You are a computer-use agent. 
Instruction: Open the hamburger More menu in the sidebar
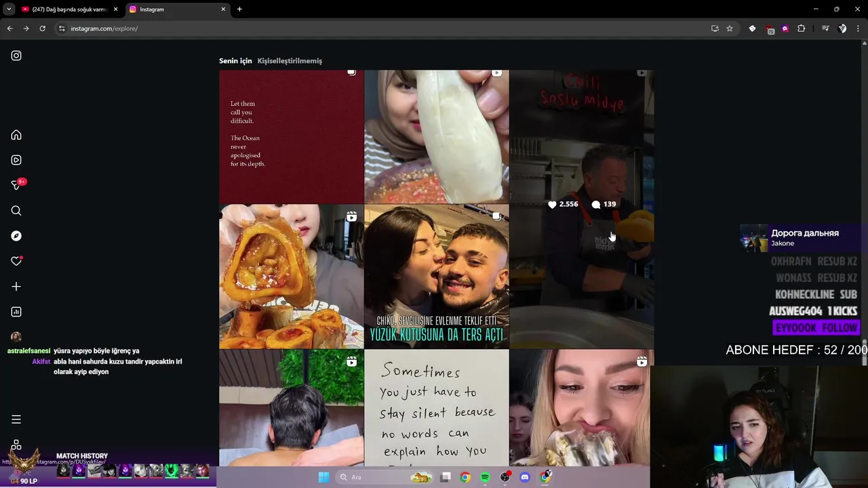[16, 420]
